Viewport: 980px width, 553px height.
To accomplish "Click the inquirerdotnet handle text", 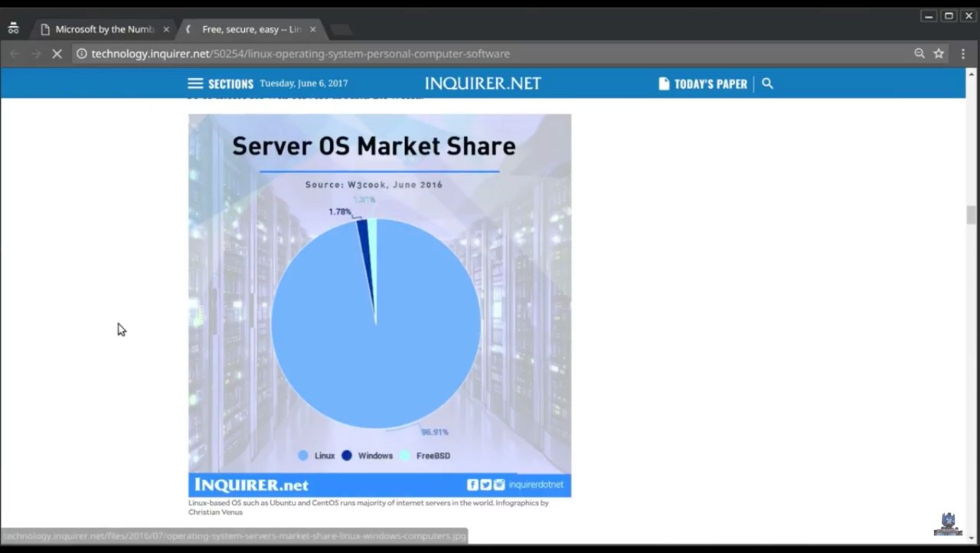I will 536,484.
